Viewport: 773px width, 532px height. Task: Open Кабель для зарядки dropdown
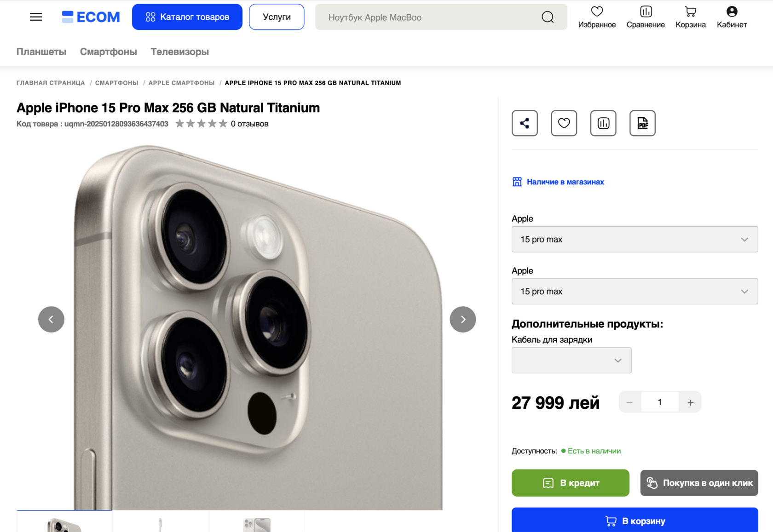(x=571, y=360)
